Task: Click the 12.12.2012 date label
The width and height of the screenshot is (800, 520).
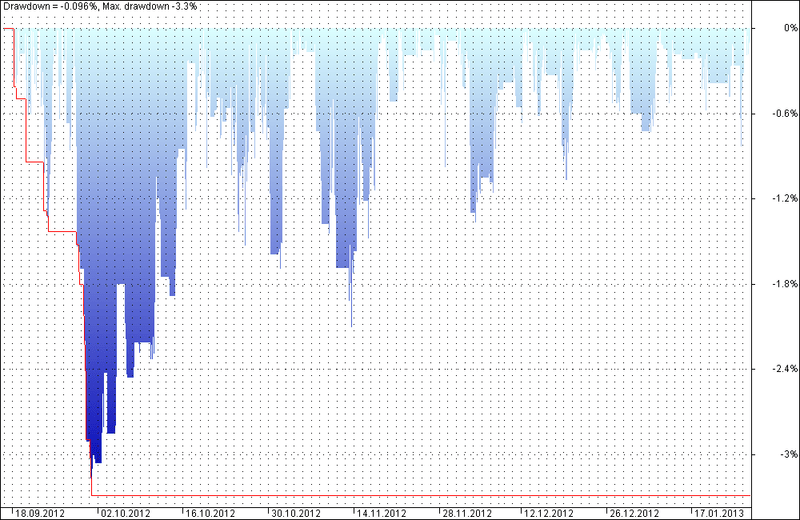Action: pos(549,513)
